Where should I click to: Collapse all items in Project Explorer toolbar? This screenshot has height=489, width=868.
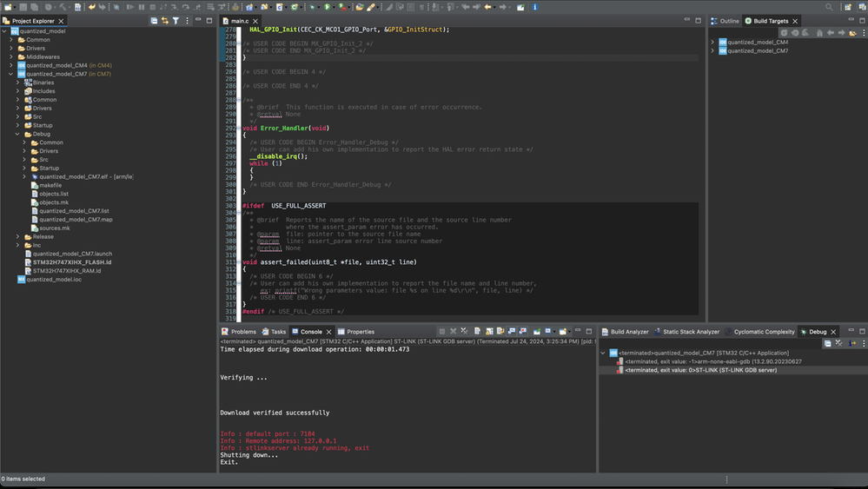coord(154,21)
